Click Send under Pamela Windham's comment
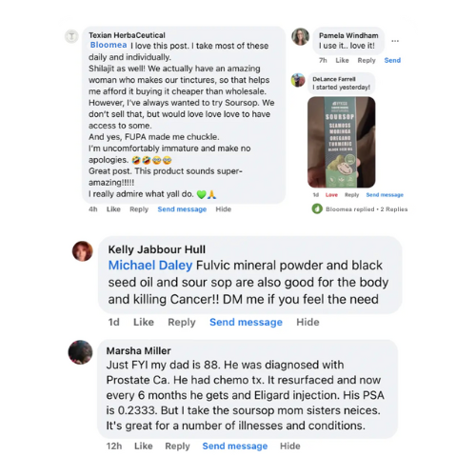The image size is (476, 476). point(392,60)
